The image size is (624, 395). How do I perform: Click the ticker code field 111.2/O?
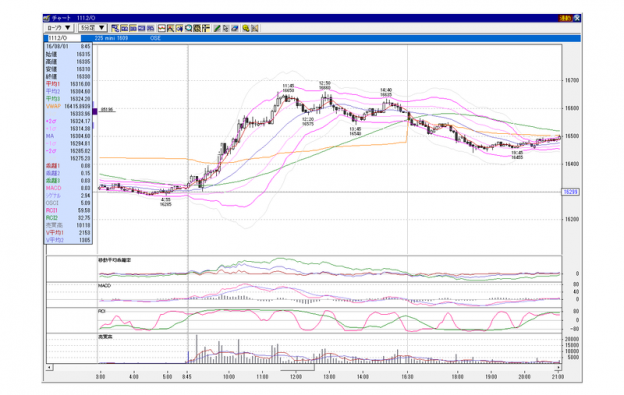pos(64,38)
